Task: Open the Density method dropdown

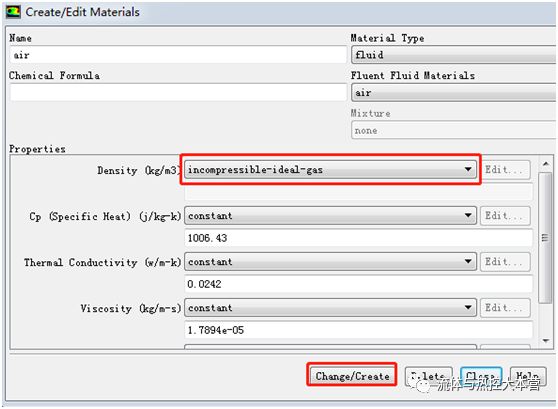Action: point(331,170)
